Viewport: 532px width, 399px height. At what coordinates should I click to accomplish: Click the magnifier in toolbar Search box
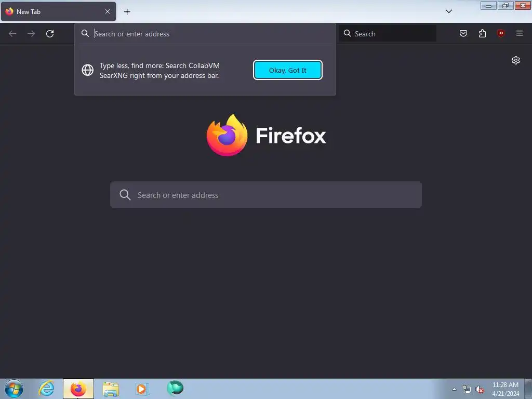tap(348, 33)
